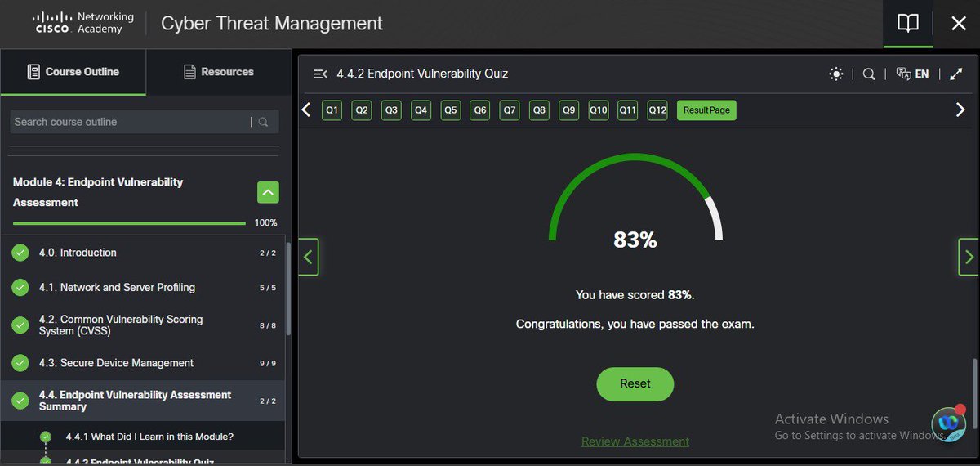Screen dimensions: 980x466
Task: Click the Module 4 100% progress bar
Action: point(129,222)
